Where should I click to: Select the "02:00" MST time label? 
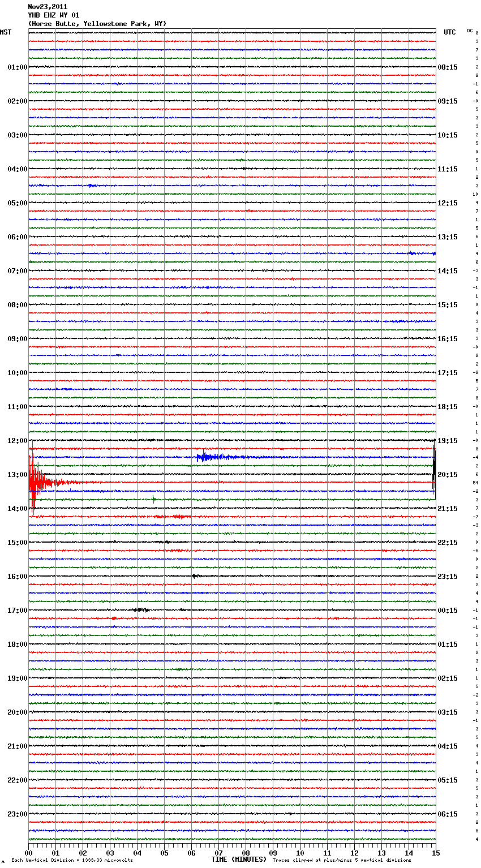18,101
